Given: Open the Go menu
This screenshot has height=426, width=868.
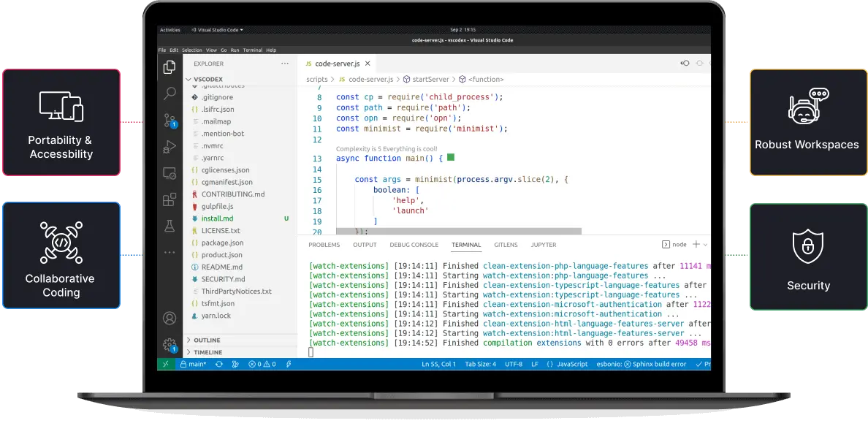Looking at the screenshot, I should (x=224, y=50).
